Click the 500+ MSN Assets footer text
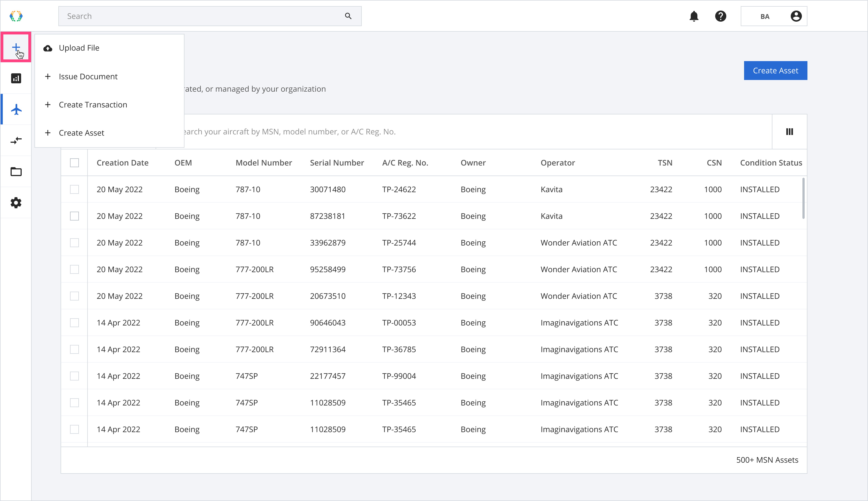This screenshot has width=868, height=501. click(767, 460)
